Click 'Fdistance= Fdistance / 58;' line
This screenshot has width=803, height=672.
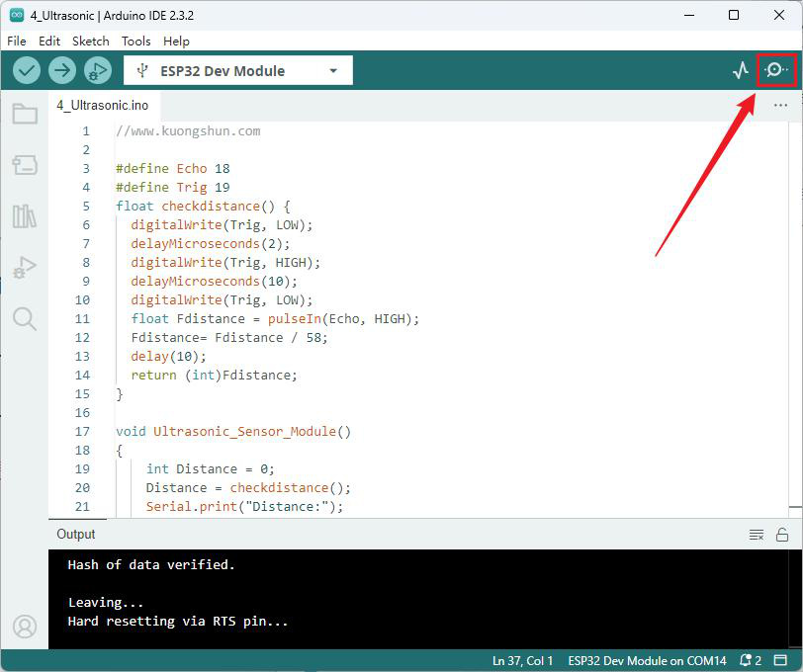pos(229,338)
